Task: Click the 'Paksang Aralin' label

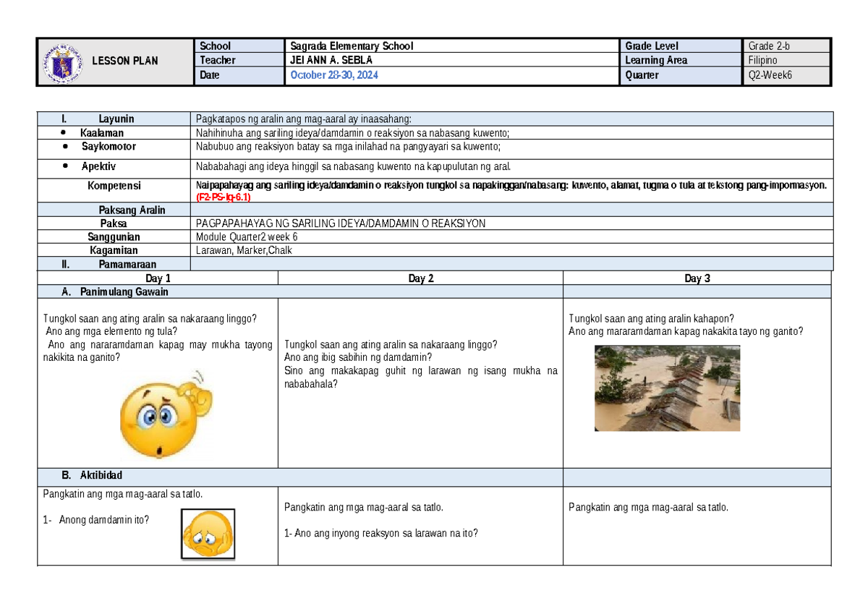Action: pyautogui.click(x=132, y=210)
